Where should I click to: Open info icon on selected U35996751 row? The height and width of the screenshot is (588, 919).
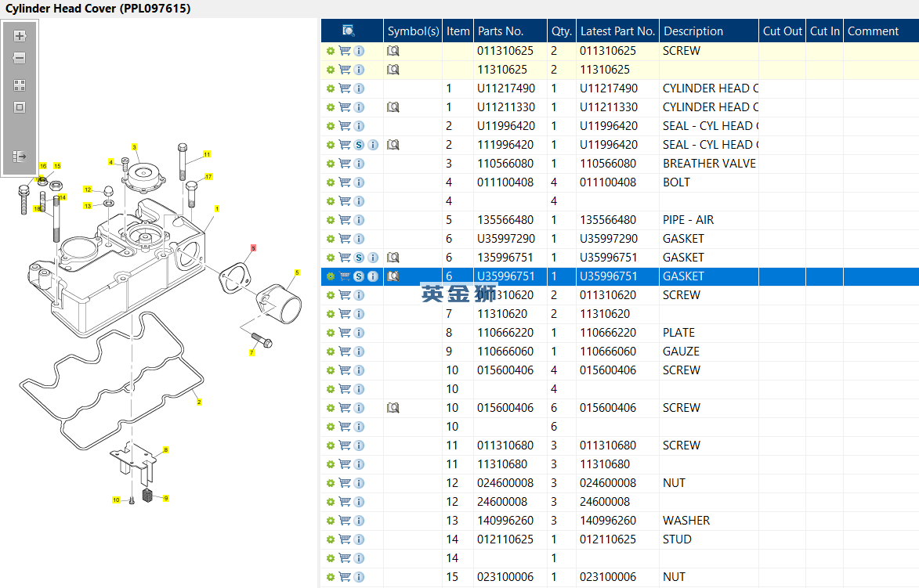pyautogui.click(x=373, y=276)
